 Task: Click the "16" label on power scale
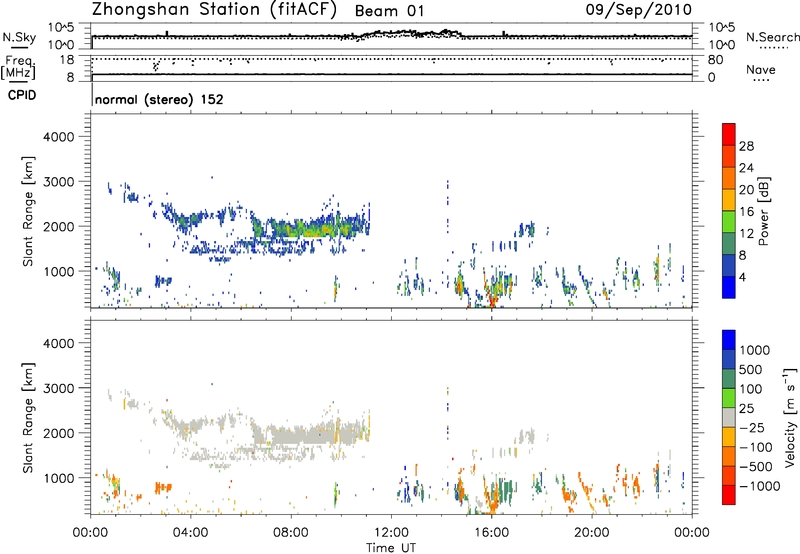(746, 212)
